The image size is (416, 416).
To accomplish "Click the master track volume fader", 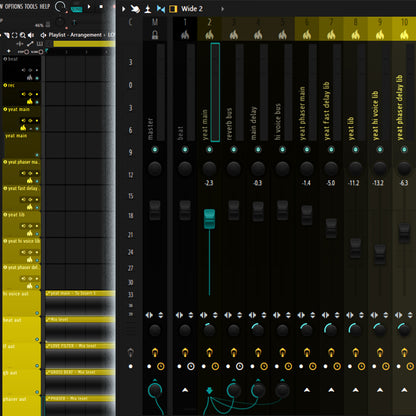I will (155, 210).
